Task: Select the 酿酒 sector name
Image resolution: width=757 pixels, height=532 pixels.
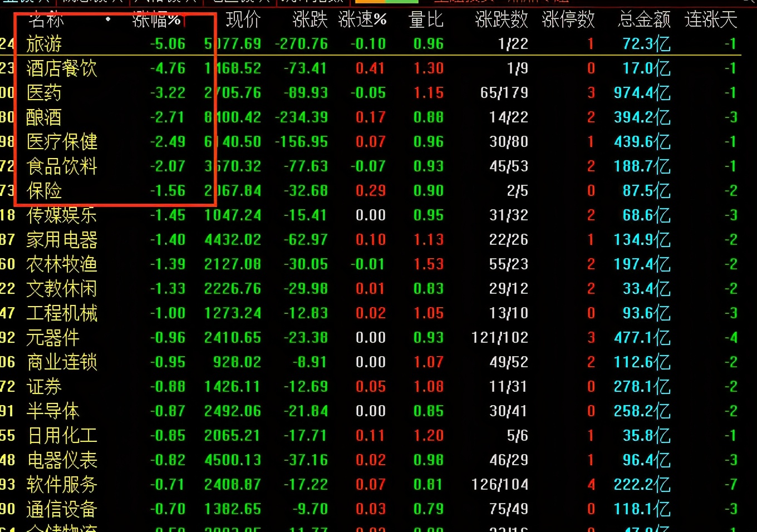Action: coord(44,117)
